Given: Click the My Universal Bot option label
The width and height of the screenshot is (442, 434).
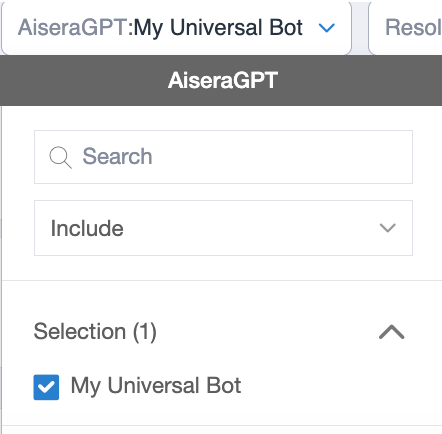Looking at the screenshot, I should pyautogui.click(x=156, y=386).
